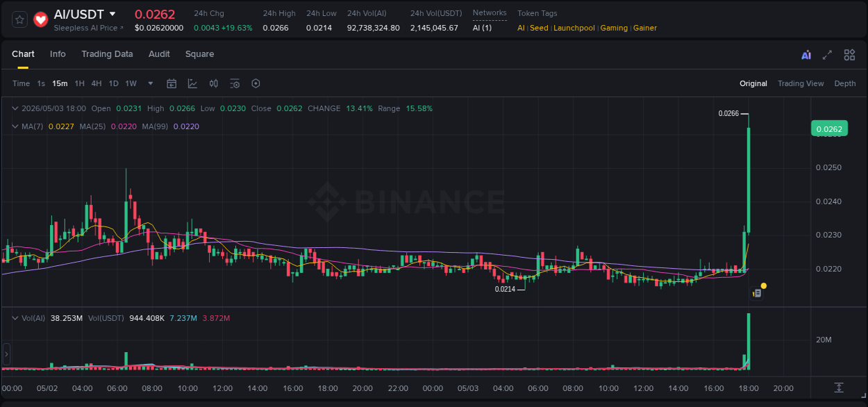Open the chart layout grid icon
868x407 pixels.
(849, 55)
